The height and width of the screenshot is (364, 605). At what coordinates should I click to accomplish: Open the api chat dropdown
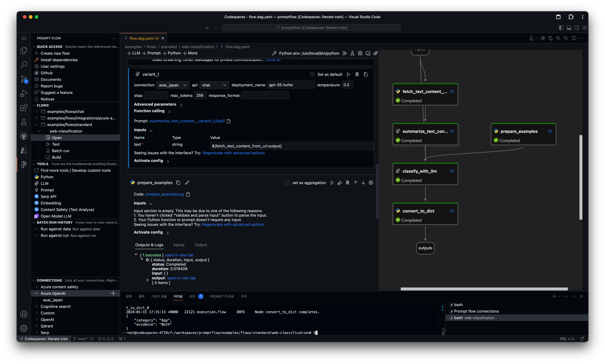(x=214, y=85)
